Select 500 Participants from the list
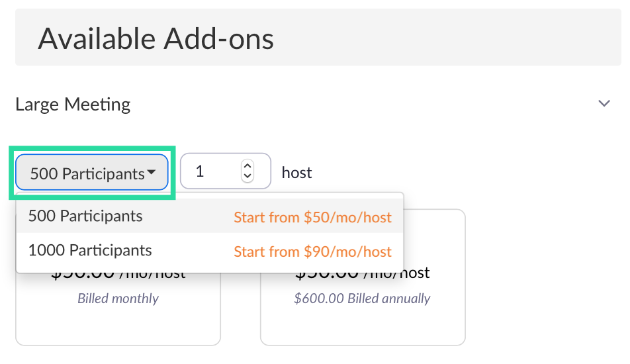This screenshot has height=364, width=630. click(x=85, y=216)
